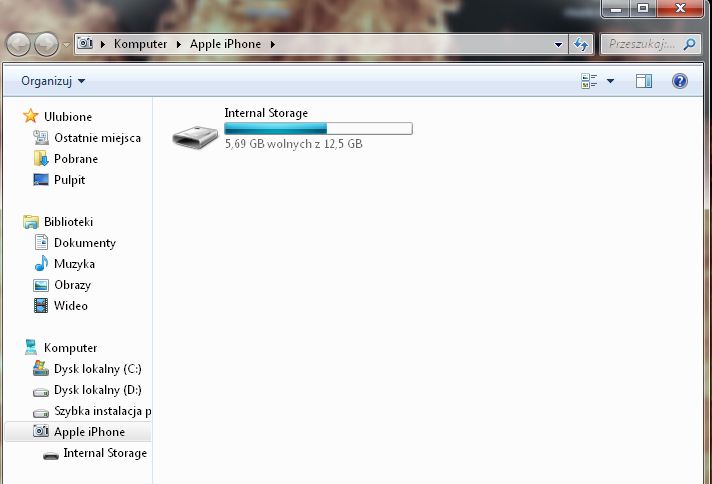Open the Szybka instalacja drive
This screenshot has height=484, width=712.
[103, 411]
